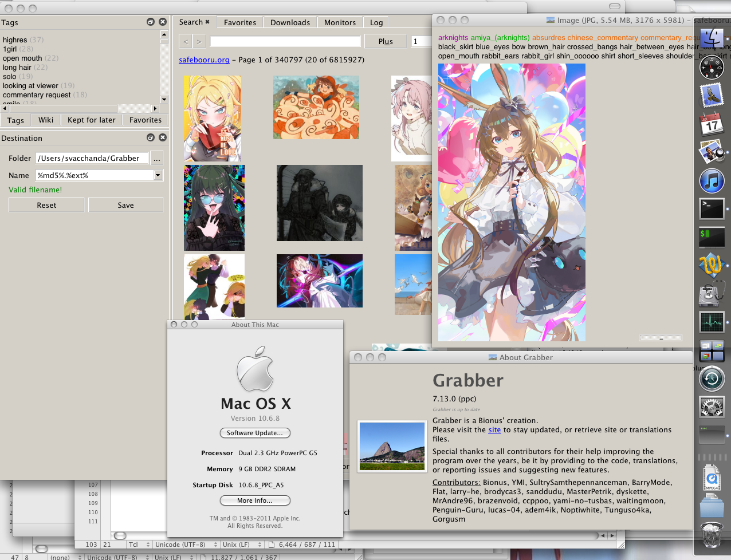The width and height of the screenshot is (731, 560).
Task: Click the amiya_(arknights) tag in image window
Action: pyautogui.click(x=500, y=37)
